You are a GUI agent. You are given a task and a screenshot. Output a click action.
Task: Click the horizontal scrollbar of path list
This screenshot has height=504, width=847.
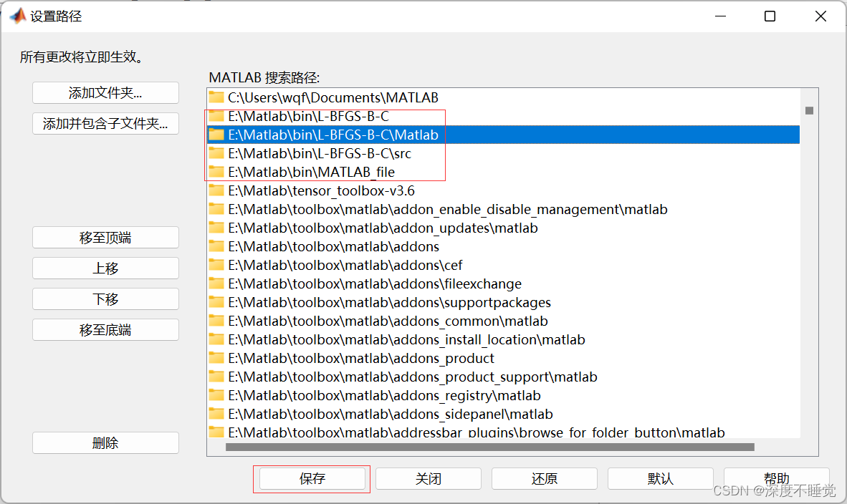[x=490, y=447]
